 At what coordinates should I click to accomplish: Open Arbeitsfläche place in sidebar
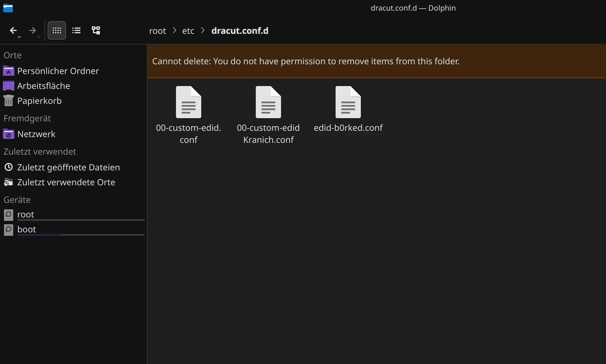[x=43, y=86]
